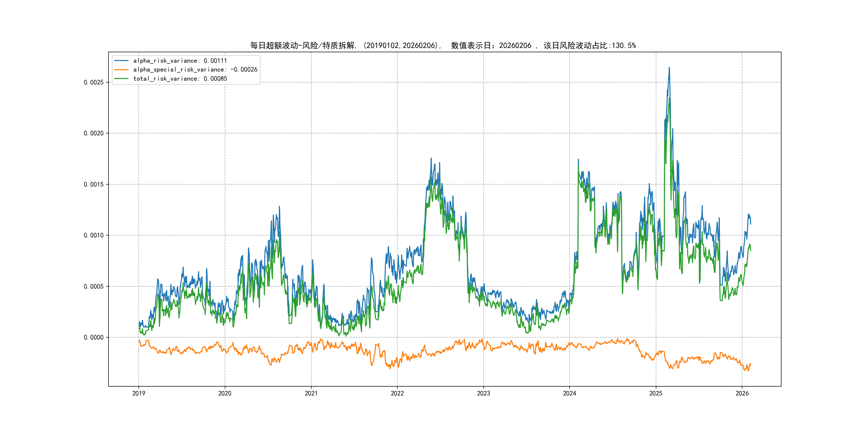Click the 0.0015 y-axis label
The height and width of the screenshot is (434, 868).
(x=94, y=184)
